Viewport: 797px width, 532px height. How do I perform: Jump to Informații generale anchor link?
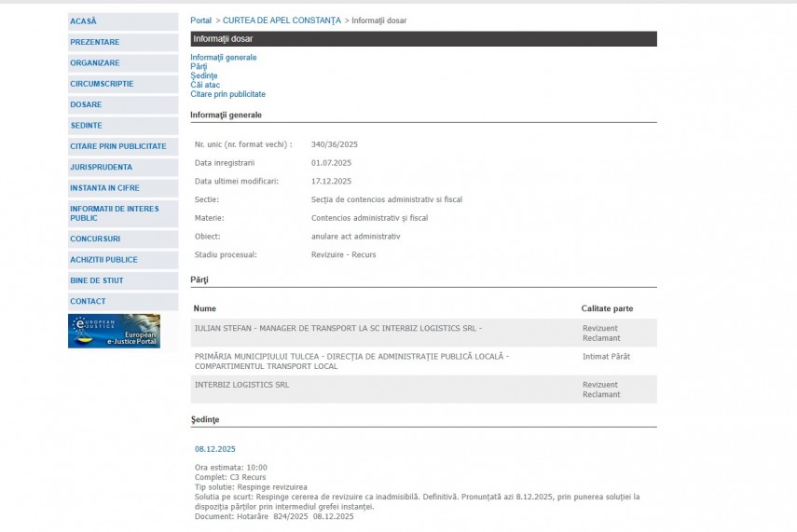pyautogui.click(x=223, y=58)
